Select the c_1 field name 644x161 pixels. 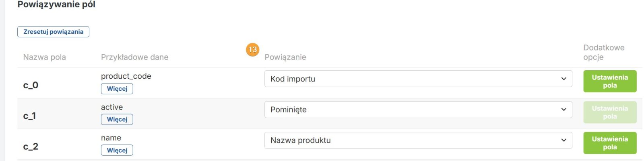pyautogui.click(x=30, y=116)
